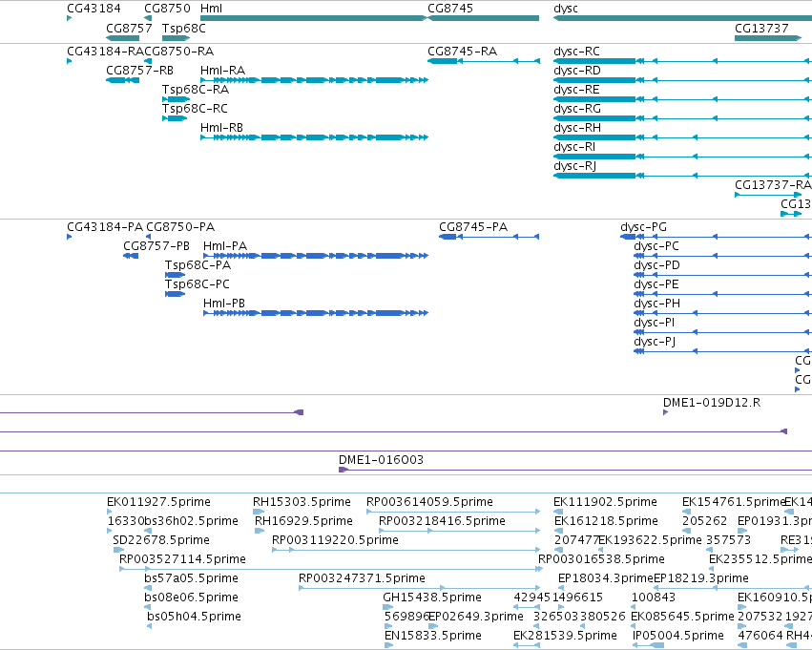812x650 pixels.
Task: Select protein dysc-PG
Action: [717, 237]
